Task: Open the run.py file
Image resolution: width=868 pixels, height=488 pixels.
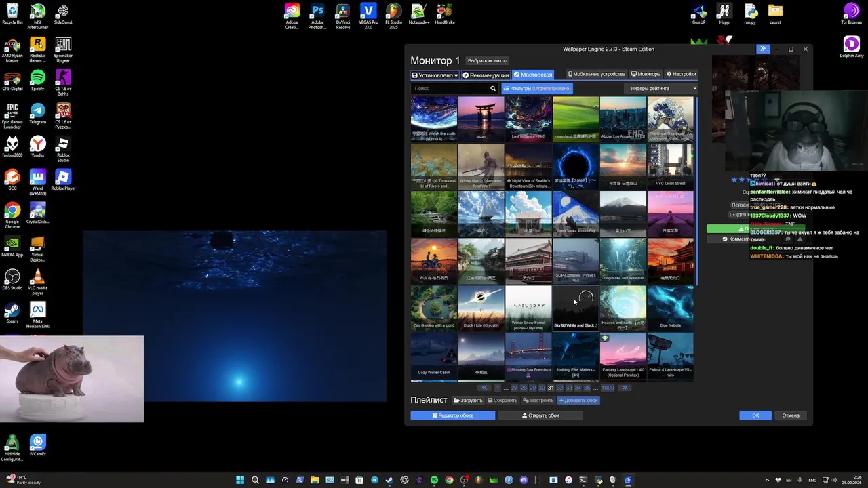Action: tap(750, 14)
